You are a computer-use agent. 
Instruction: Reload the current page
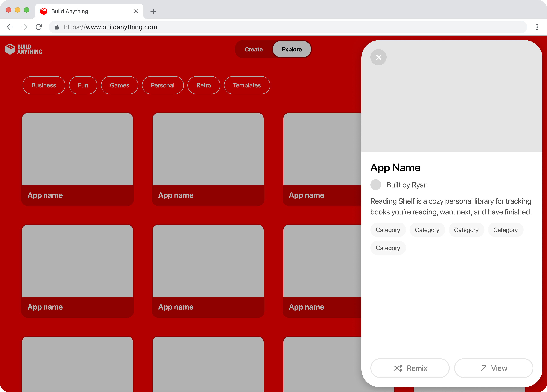(x=39, y=27)
